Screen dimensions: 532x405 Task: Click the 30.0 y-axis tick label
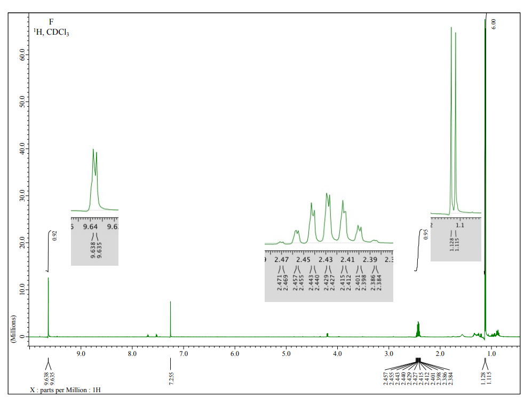22,196
